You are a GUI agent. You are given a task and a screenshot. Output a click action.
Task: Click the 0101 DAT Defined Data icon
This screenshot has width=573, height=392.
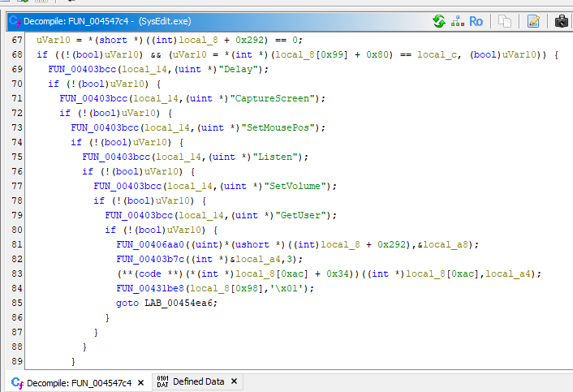tap(162, 381)
